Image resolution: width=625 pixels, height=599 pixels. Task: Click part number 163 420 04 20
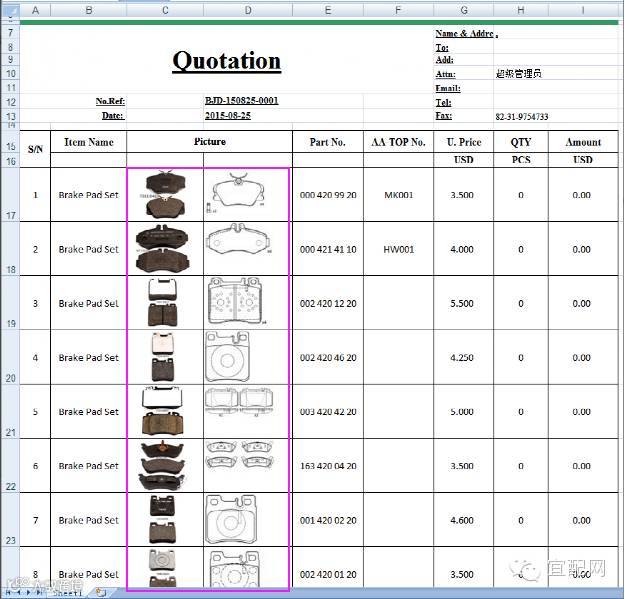(328, 466)
